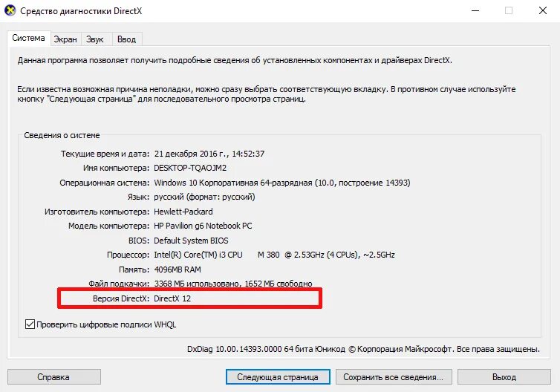This screenshot has width=560, height=392.
Task: Click the Модель компьютера label
Action: 108,226
